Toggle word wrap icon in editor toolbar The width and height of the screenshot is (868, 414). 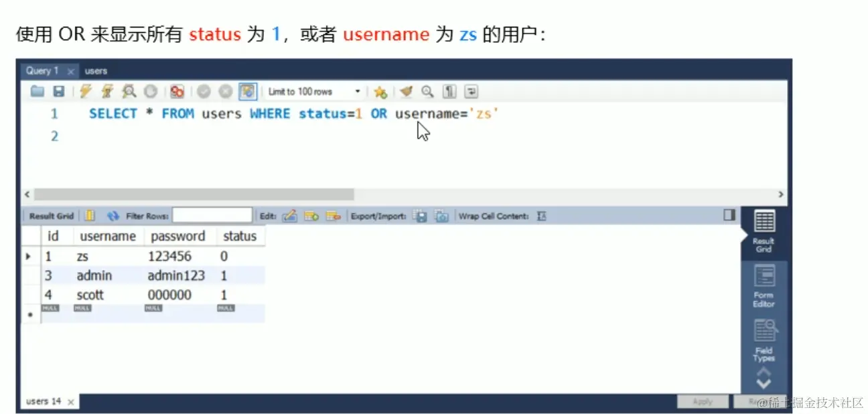(472, 92)
